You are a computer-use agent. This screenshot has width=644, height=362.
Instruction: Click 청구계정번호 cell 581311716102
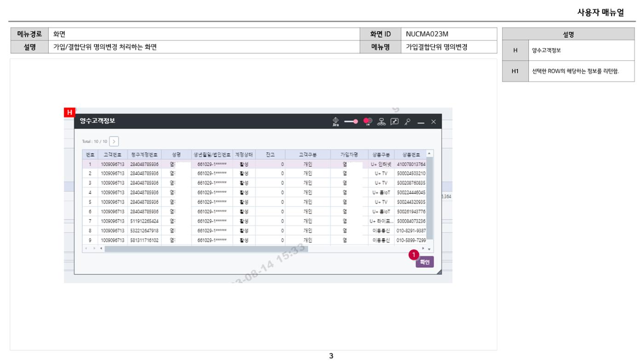[144, 240]
